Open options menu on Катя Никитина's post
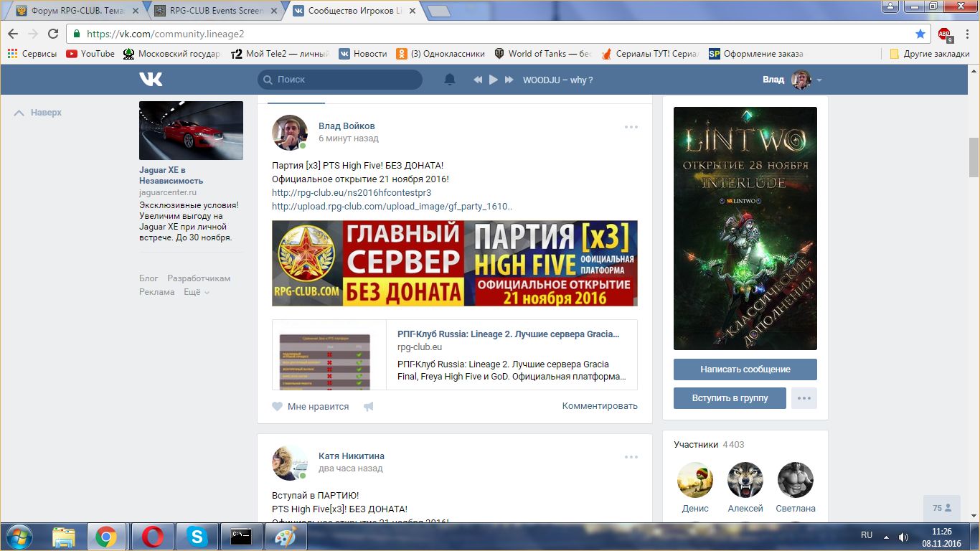The image size is (980, 551). pyautogui.click(x=631, y=457)
